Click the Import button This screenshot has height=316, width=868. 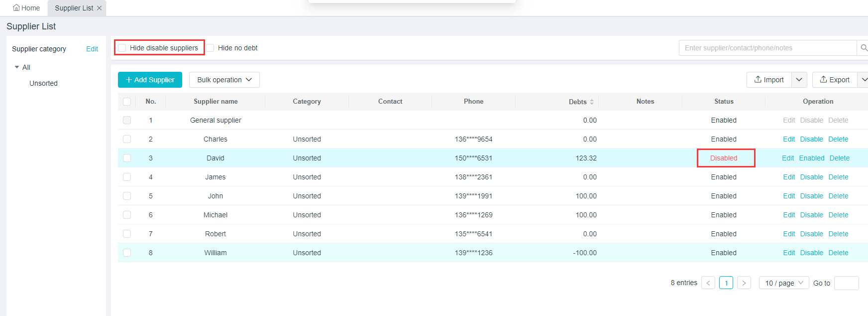pyautogui.click(x=769, y=80)
